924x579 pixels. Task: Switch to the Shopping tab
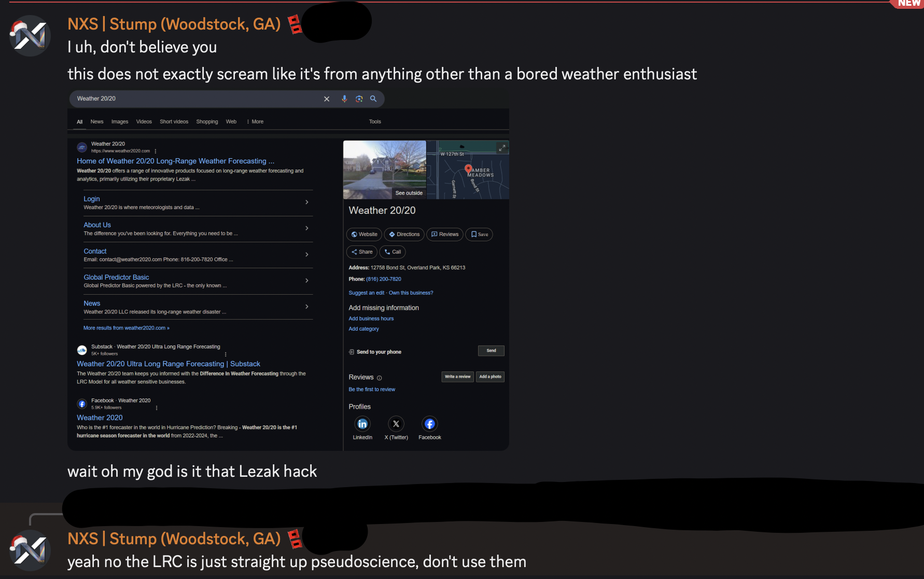point(207,122)
